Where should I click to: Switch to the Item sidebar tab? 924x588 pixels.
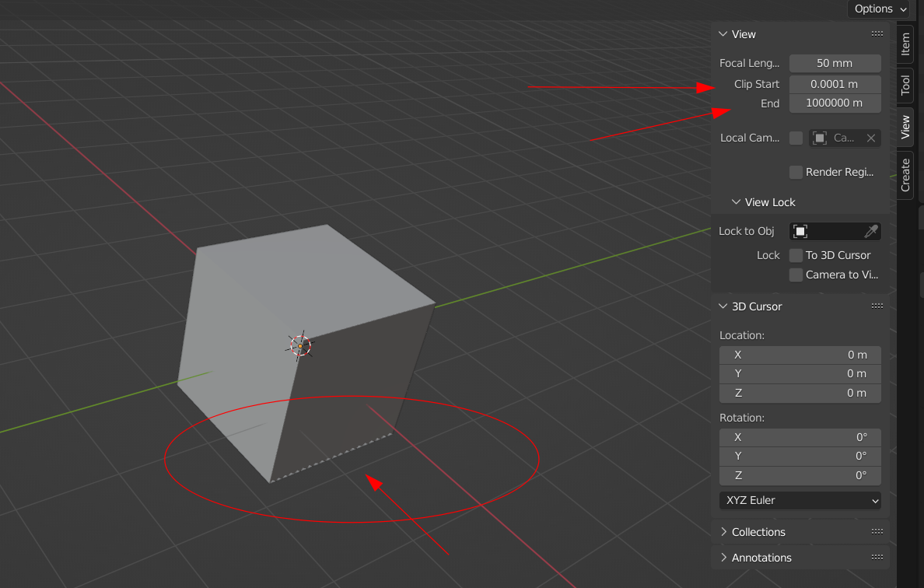click(905, 44)
